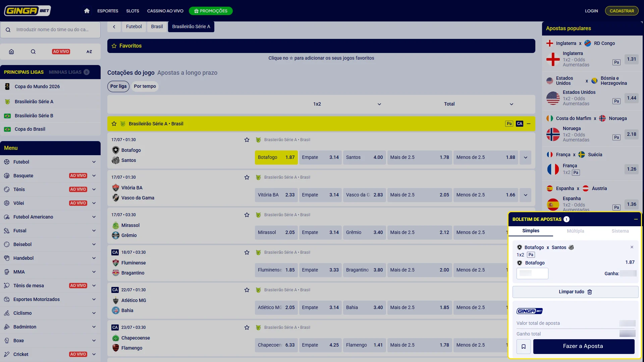Image resolution: width=644 pixels, height=362 pixels.
Task: Click the LOGIN link
Action: [x=591, y=11]
